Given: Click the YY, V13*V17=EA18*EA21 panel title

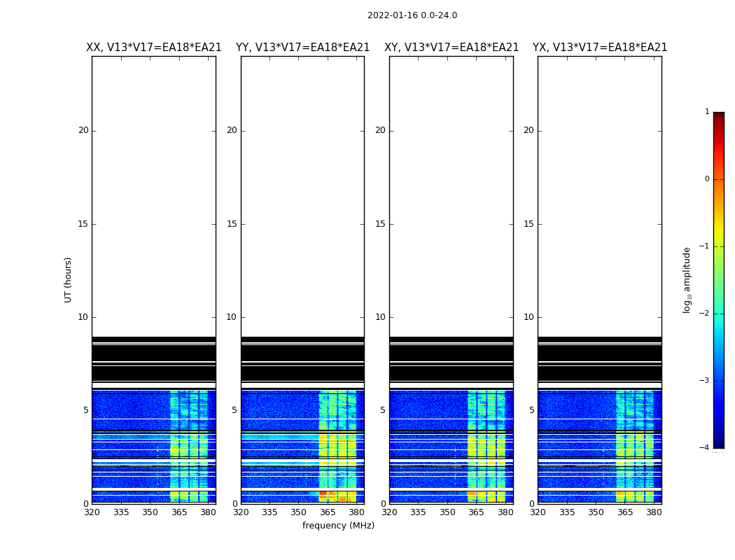Looking at the screenshot, I should pos(303,48).
